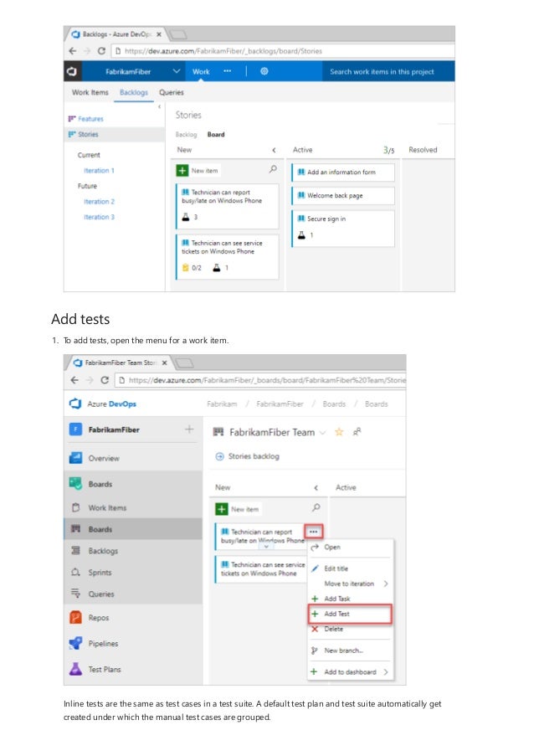Open Backlogs in the sidebar
534x756 pixels.
coord(133,551)
